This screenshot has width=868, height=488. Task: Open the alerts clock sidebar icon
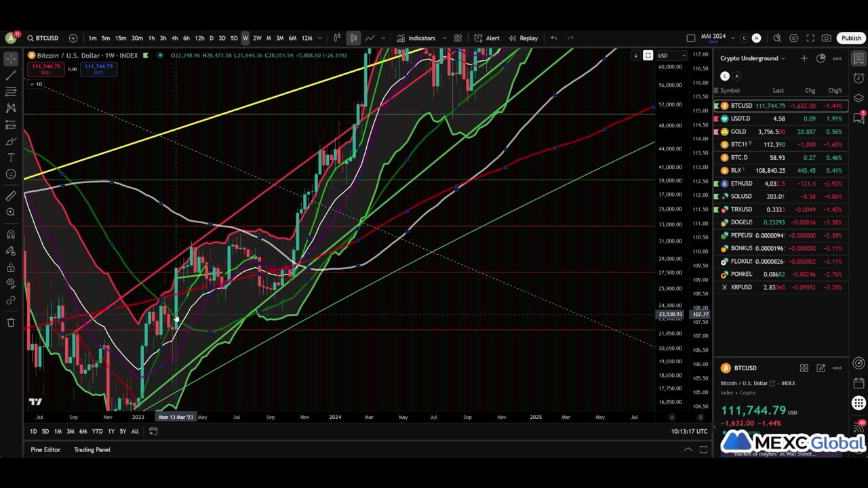click(x=859, y=78)
